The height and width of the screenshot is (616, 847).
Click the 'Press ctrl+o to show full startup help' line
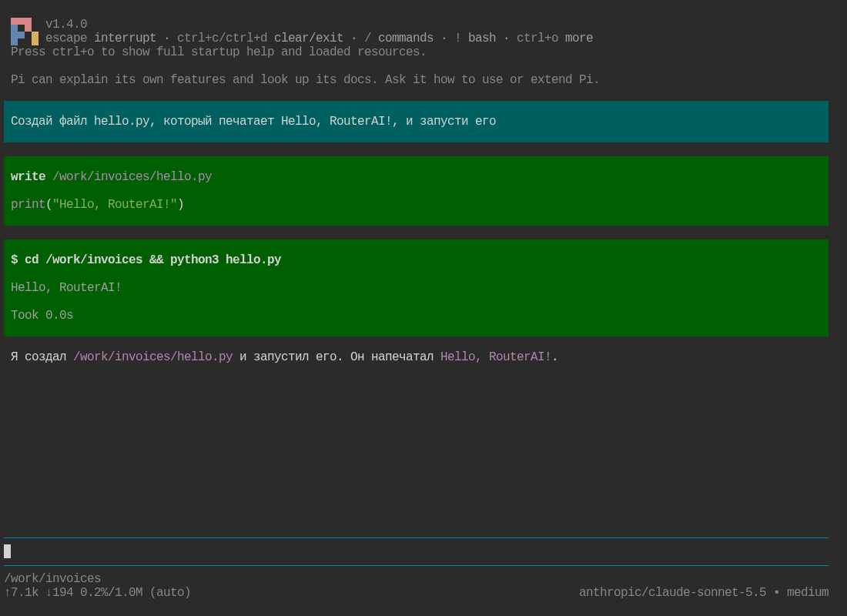pyautogui.click(x=218, y=52)
